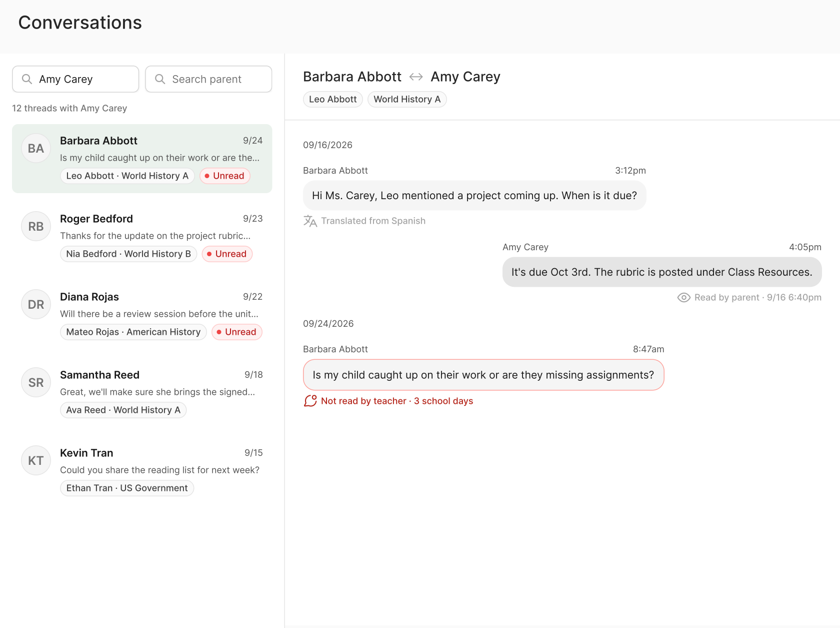
Task: Click the Translated from Spanish label
Action: [x=373, y=221]
